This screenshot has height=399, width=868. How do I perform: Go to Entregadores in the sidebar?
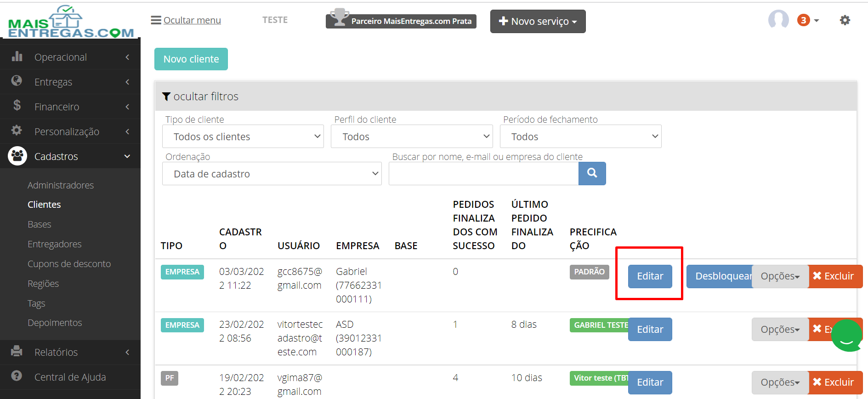tap(55, 244)
